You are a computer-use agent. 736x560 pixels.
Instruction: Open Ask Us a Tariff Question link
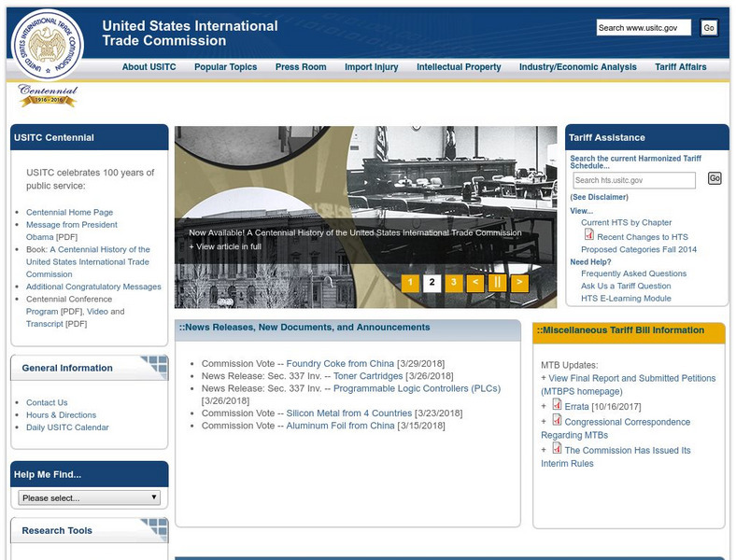626,286
